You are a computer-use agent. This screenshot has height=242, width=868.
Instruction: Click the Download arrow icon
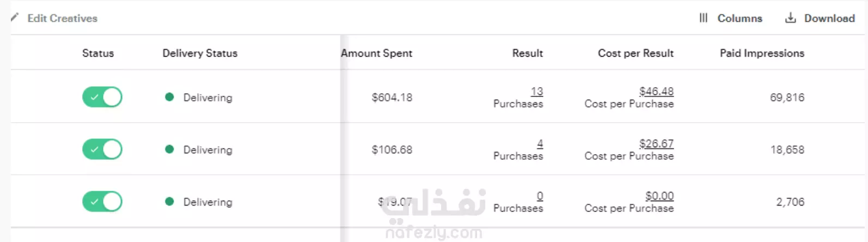point(790,18)
